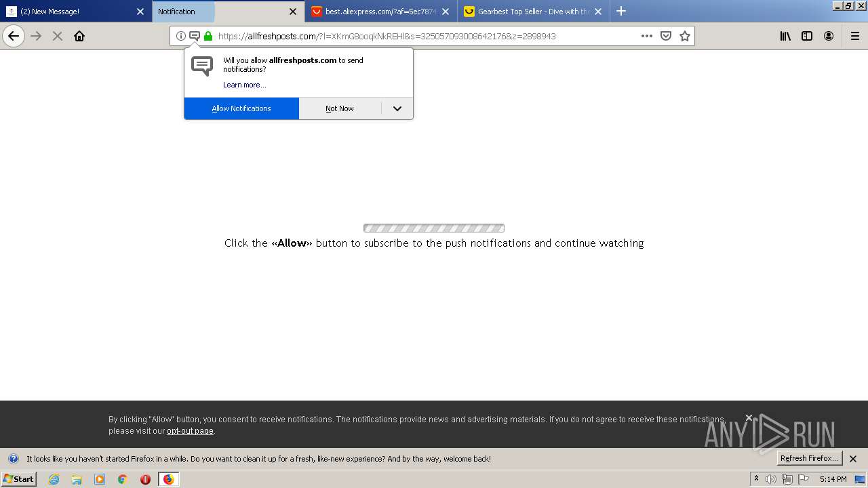Click the 5:14 PM system clock
Screen dimensions: 868x488
pyautogui.click(x=833, y=479)
